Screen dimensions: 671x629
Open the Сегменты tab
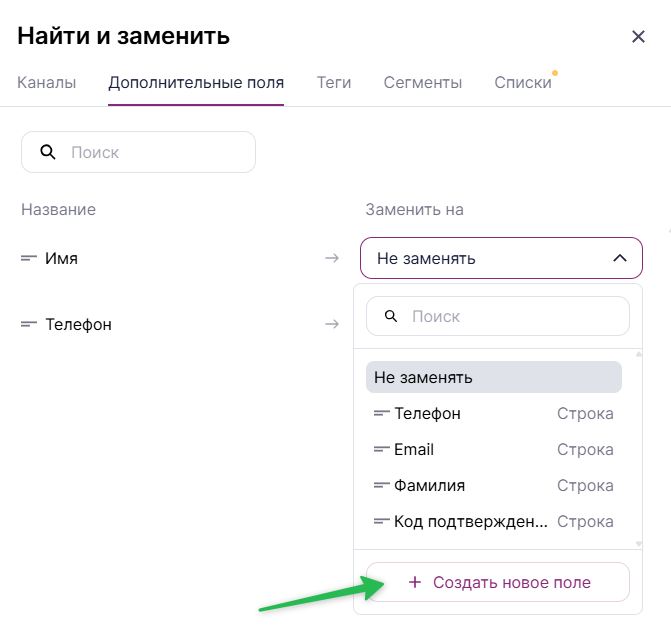tap(422, 82)
